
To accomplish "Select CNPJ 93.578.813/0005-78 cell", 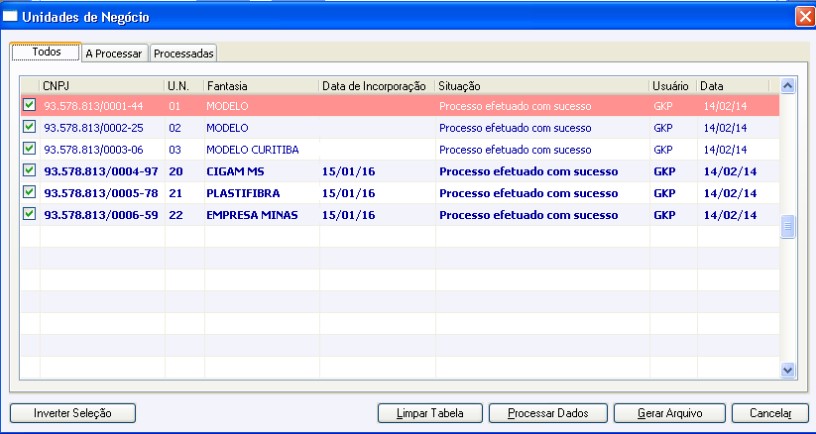I will [101, 194].
